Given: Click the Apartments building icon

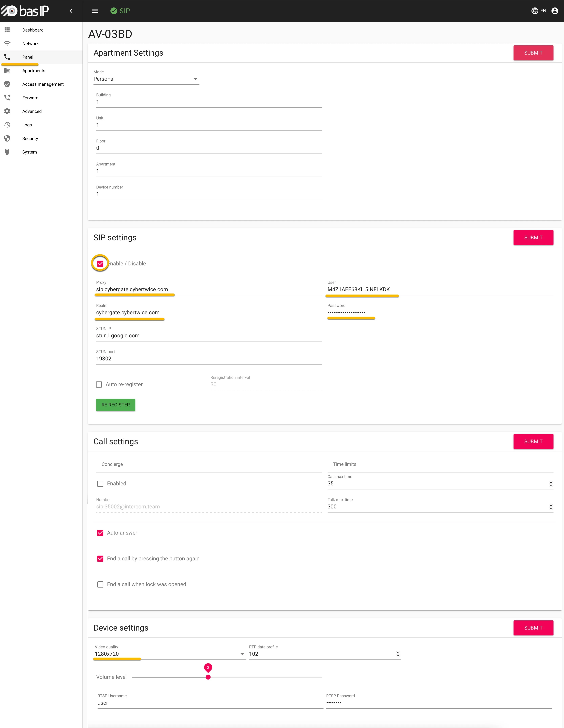Looking at the screenshot, I should pos(7,71).
